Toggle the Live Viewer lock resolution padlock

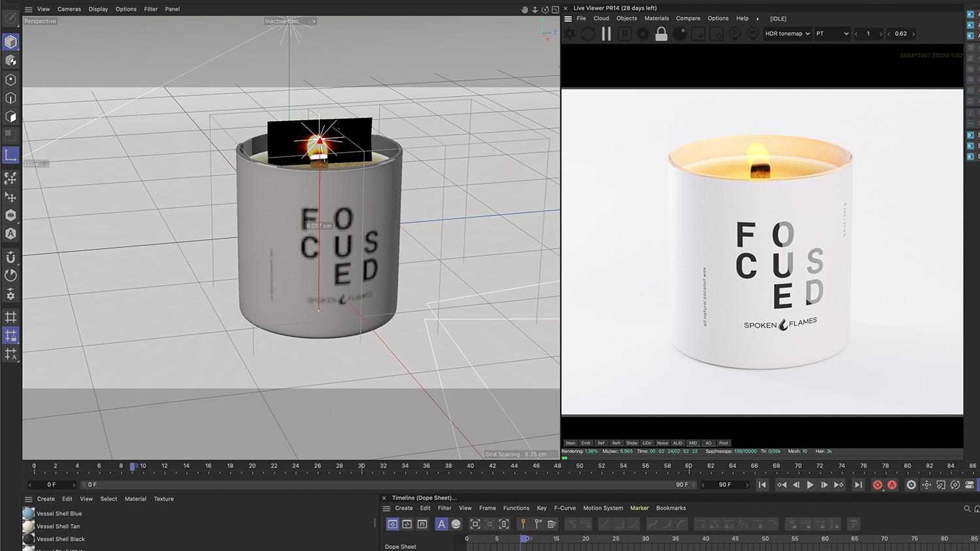pyautogui.click(x=661, y=34)
